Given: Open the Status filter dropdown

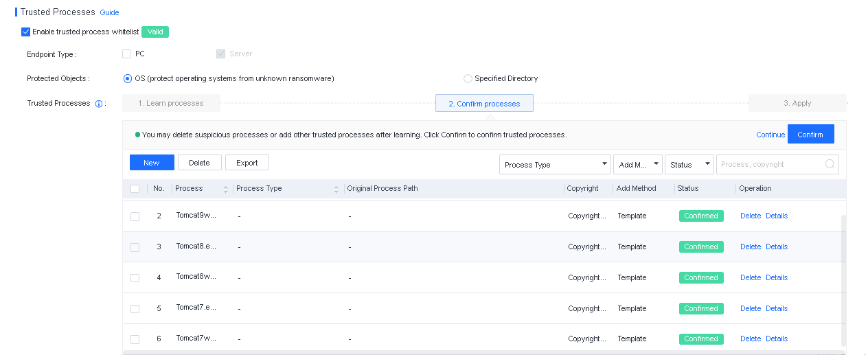Looking at the screenshot, I should click(x=689, y=165).
